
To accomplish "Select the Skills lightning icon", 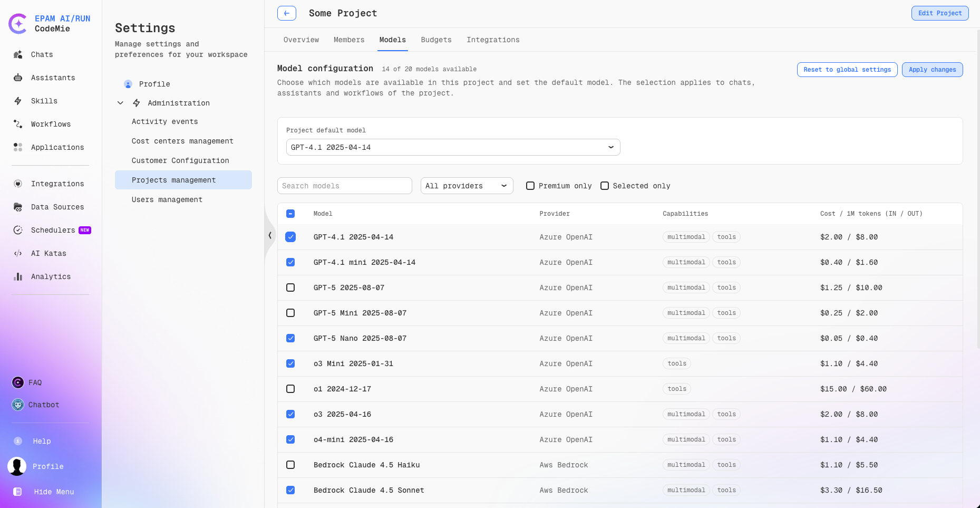I will point(18,101).
